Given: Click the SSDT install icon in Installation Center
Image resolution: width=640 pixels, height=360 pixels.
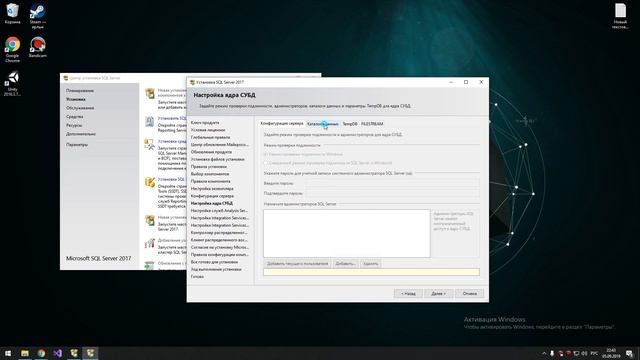Looking at the screenshot, I should pyautogui.click(x=149, y=182).
